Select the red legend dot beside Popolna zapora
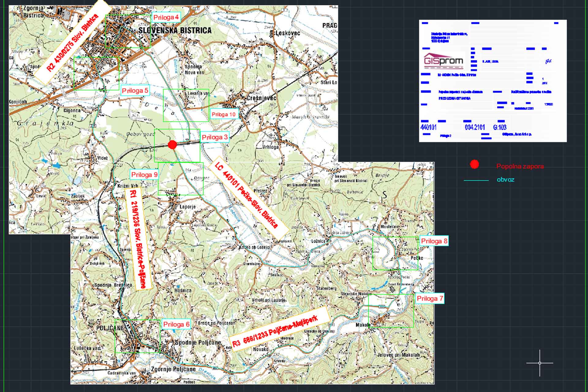Image resolution: width=588 pixels, height=392 pixels. [x=474, y=164]
